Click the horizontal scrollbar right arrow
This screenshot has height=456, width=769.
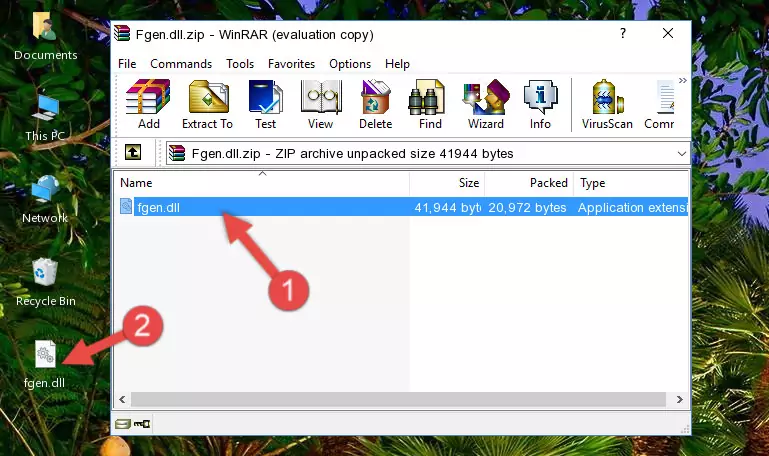(x=679, y=399)
